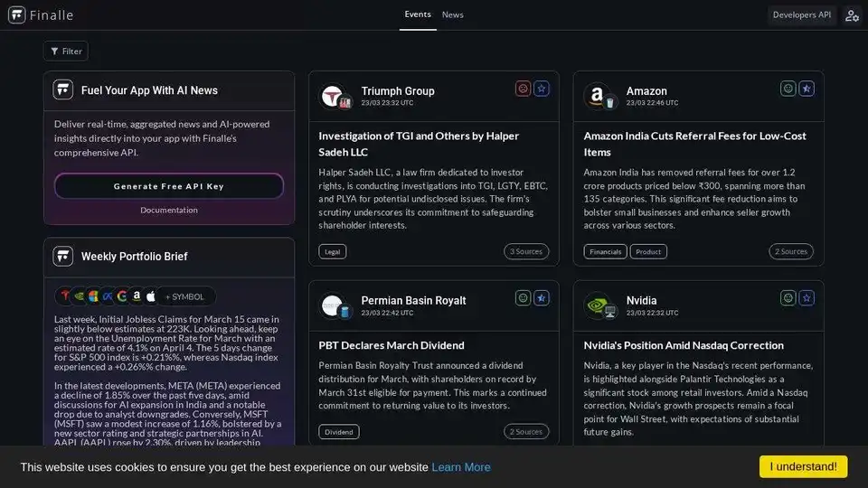This screenshot has width=868, height=488.
Task: Accept cookies with I understand! button
Action: [x=803, y=466]
